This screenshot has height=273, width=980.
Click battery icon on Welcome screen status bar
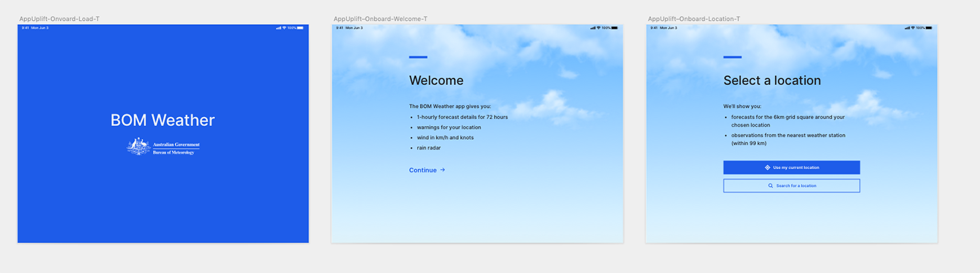pos(614,28)
